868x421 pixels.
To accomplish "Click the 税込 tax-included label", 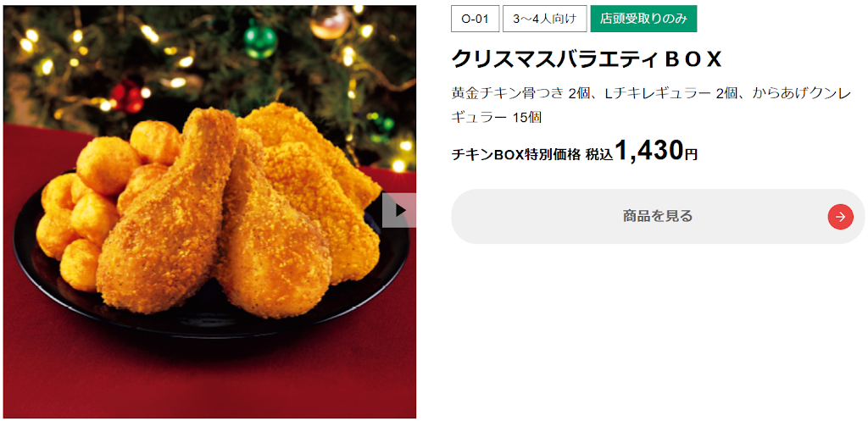I will 599,155.
